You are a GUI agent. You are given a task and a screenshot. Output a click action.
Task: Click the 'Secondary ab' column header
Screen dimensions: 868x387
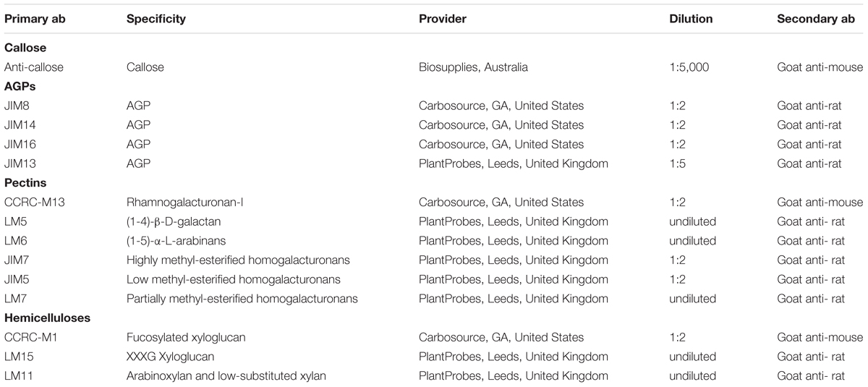(x=816, y=20)
